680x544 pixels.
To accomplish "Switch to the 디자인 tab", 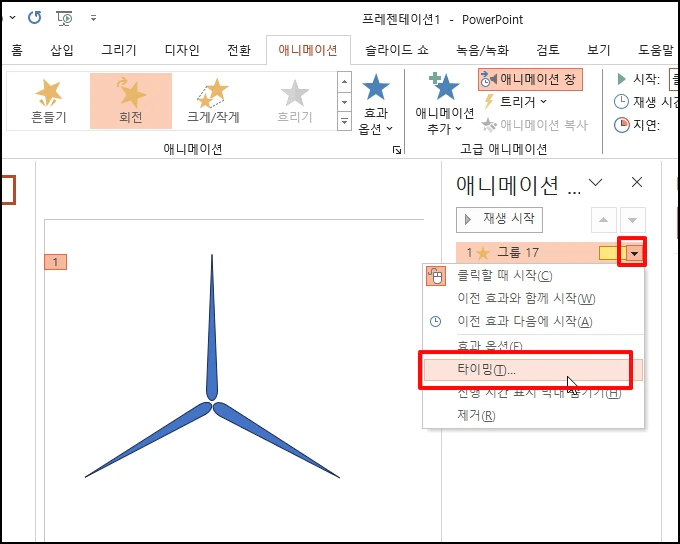I will point(182,50).
